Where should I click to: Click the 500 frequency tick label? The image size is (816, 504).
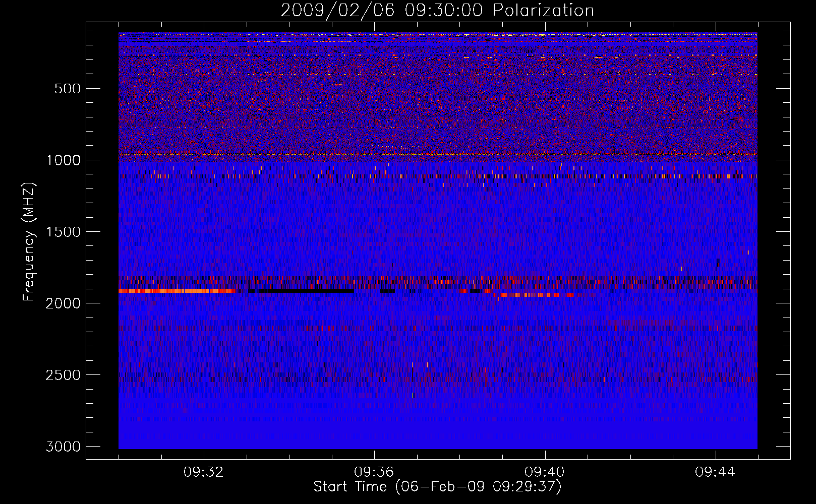click(x=68, y=89)
